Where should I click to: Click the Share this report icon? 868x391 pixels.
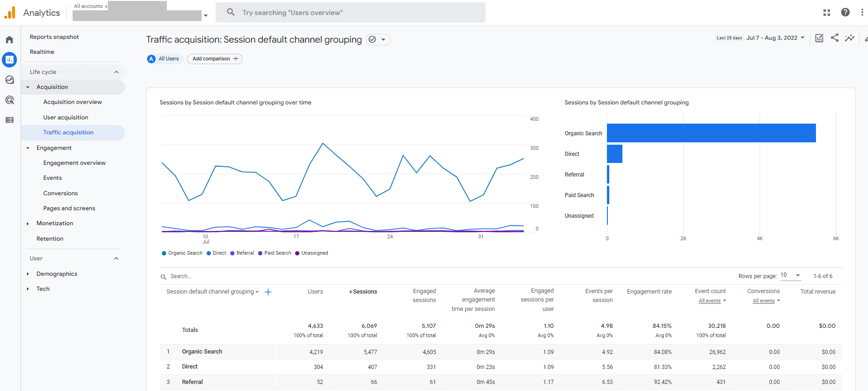(835, 38)
